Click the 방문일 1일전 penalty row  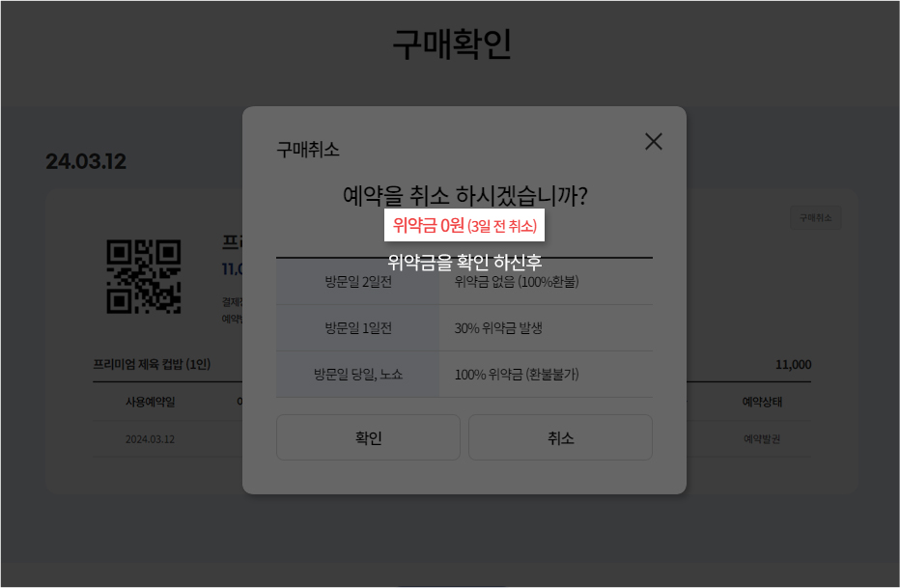(357, 328)
